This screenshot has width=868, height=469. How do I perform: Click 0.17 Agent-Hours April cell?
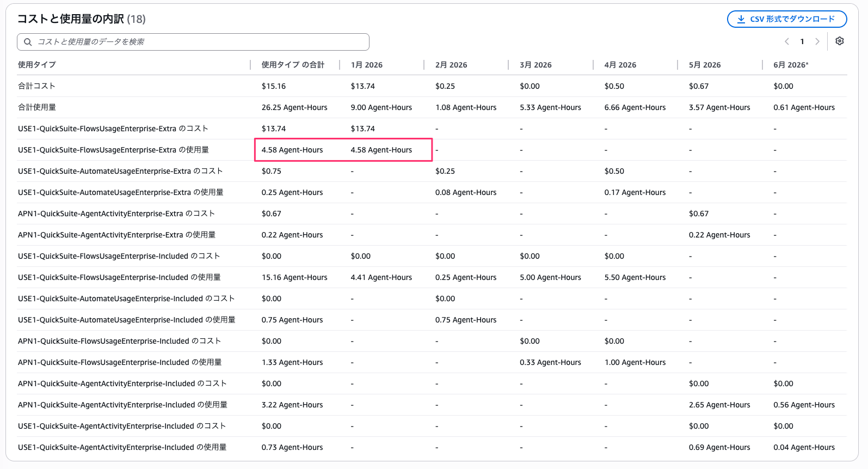pos(635,192)
